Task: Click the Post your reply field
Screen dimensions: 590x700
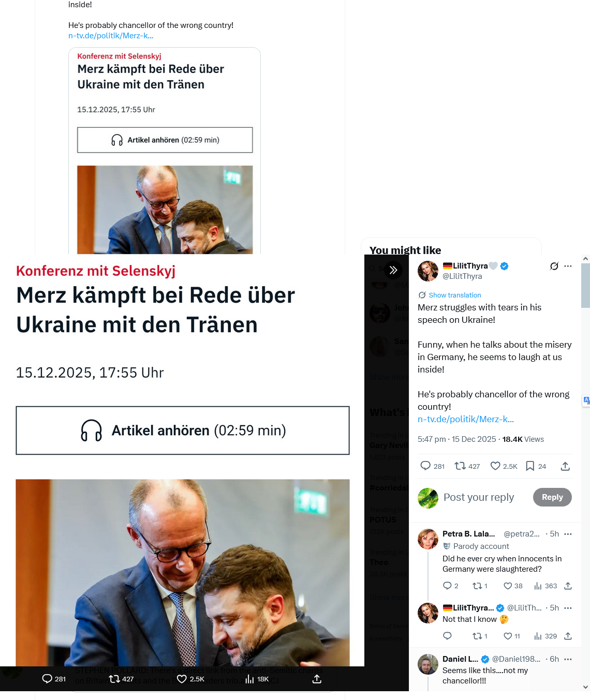Action: (x=479, y=497)
